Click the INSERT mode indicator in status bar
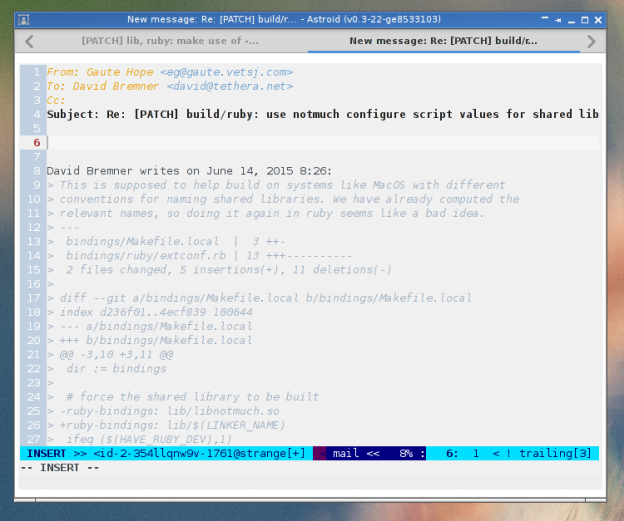 coord(46,453)
